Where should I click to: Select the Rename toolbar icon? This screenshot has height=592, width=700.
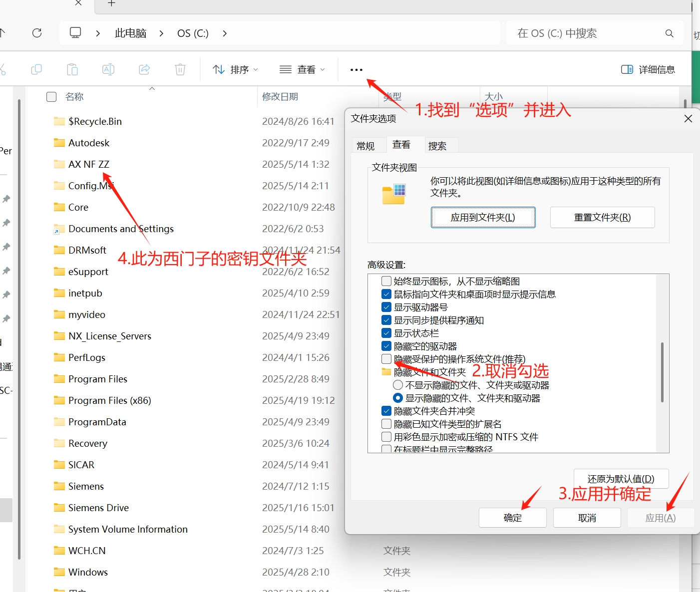(108, 69)
